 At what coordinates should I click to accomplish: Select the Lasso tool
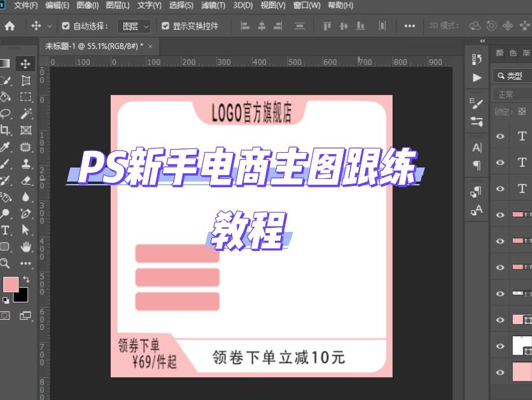tap(4, 113)
